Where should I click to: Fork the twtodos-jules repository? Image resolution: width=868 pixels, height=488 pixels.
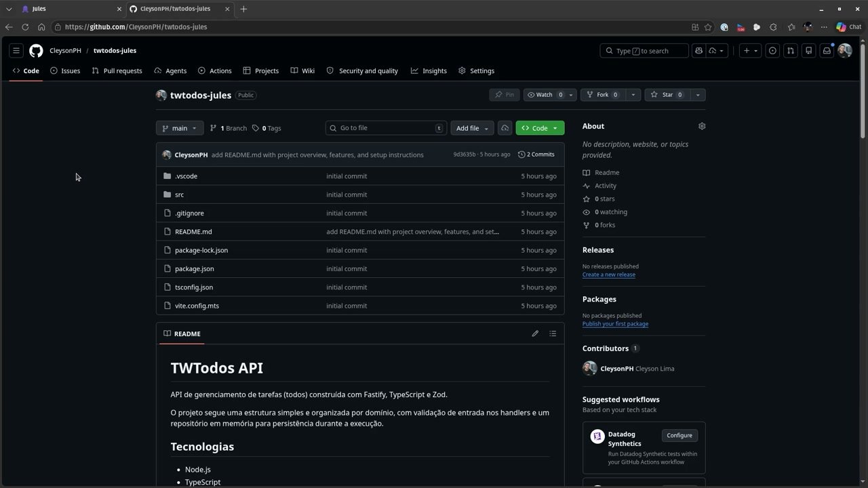pos(603,95)
